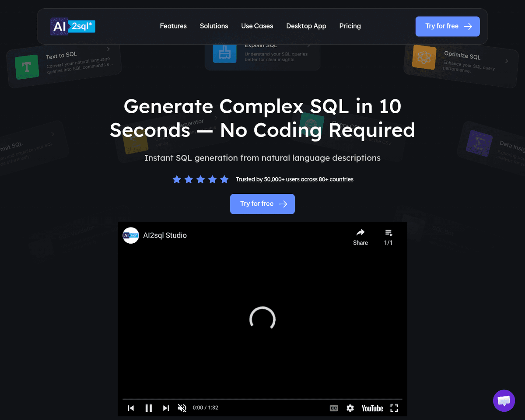Click Try for free in navbar

point(447,26)
